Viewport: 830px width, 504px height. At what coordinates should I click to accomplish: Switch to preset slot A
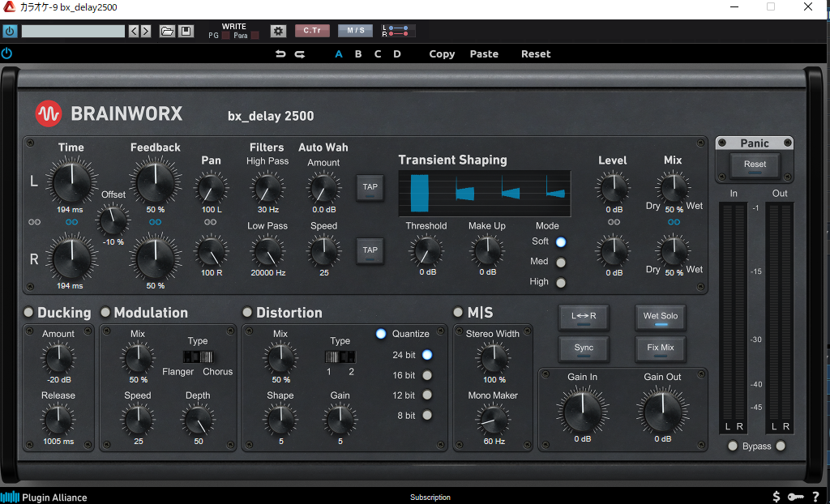tap(339, 54)
